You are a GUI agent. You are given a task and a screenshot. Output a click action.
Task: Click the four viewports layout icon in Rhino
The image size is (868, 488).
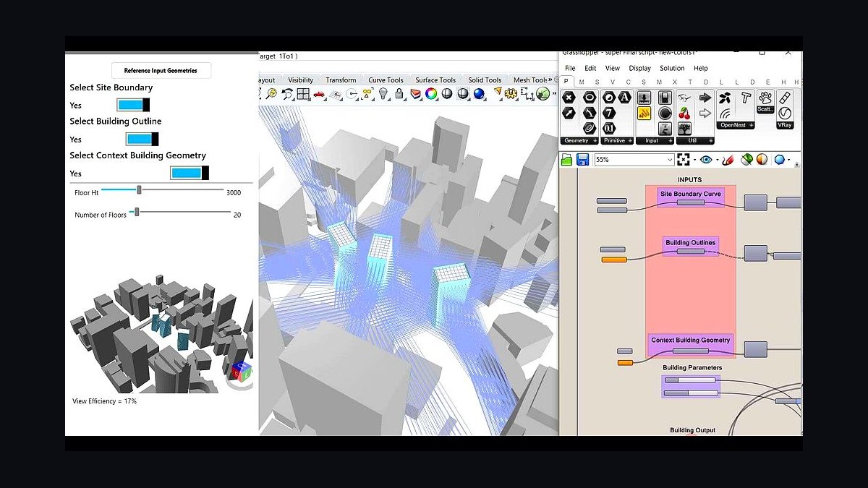303,93
